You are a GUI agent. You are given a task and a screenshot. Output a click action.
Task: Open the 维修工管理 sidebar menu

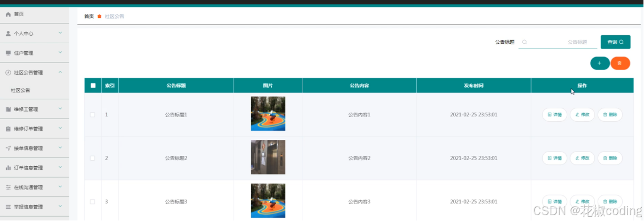[35, 109]
